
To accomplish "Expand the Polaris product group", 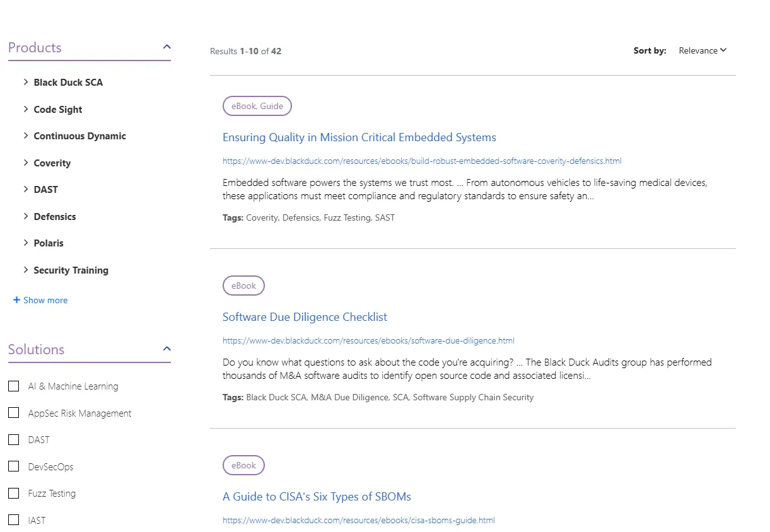I will point(26,243).
